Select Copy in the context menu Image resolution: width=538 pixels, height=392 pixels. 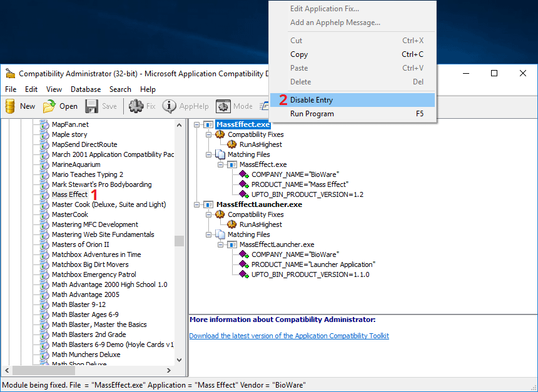pyautogui.click(x=299, y=54)
